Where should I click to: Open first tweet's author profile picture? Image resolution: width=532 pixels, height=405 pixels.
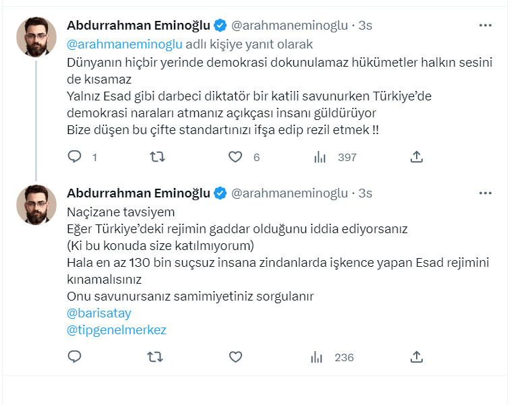(36, 37)
